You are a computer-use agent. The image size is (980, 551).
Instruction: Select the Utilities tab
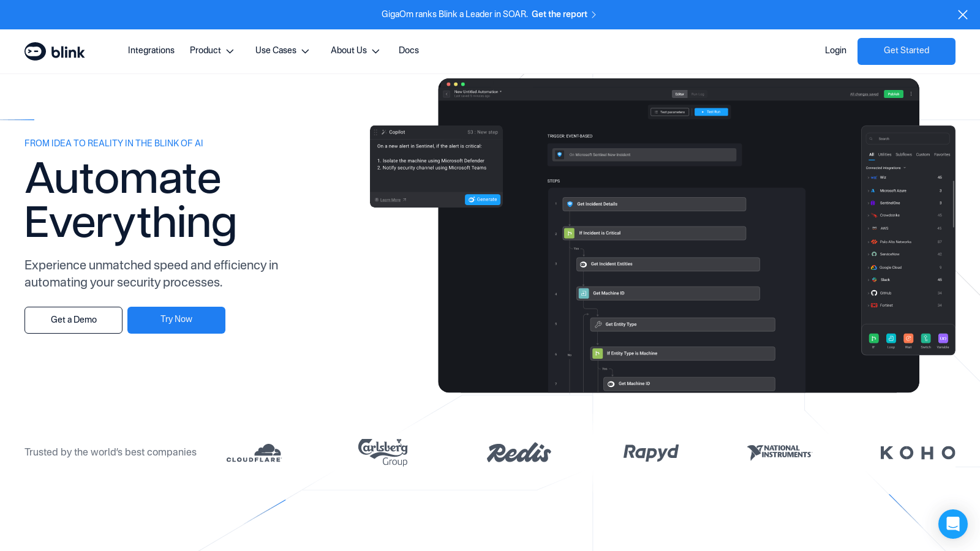pos(885,155)
